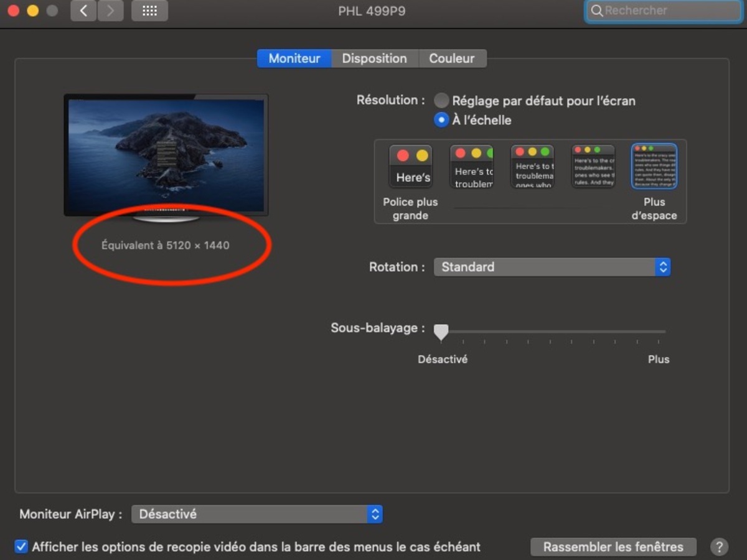Select the 'Police plus grande' scaling thumbnail
The image size is (747, 560).
(410, 167)
